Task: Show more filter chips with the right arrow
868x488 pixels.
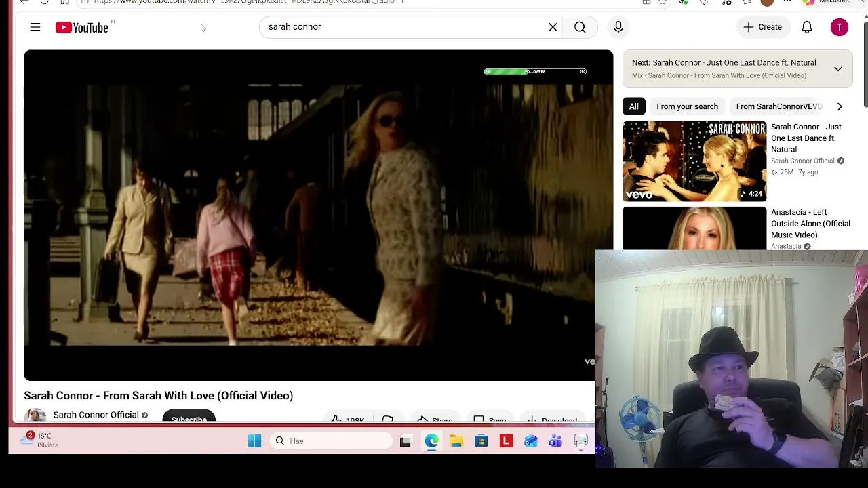Action: [x=840, y=106]
